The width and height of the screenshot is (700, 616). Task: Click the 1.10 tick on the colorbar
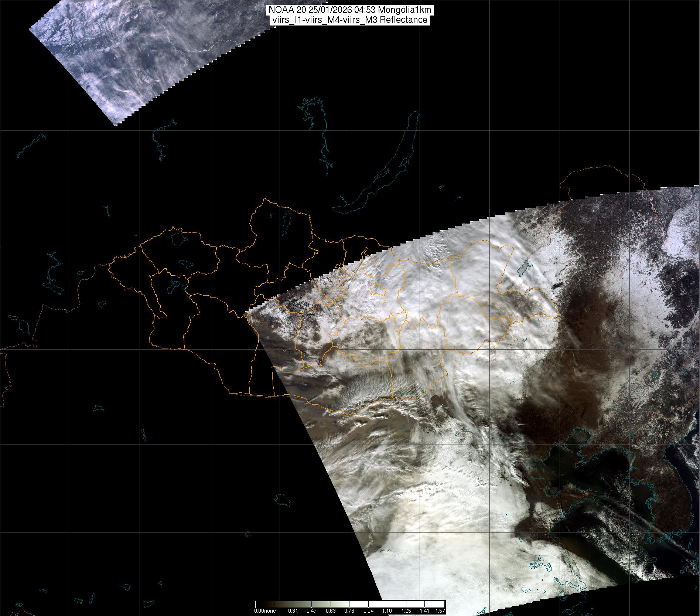387,611
